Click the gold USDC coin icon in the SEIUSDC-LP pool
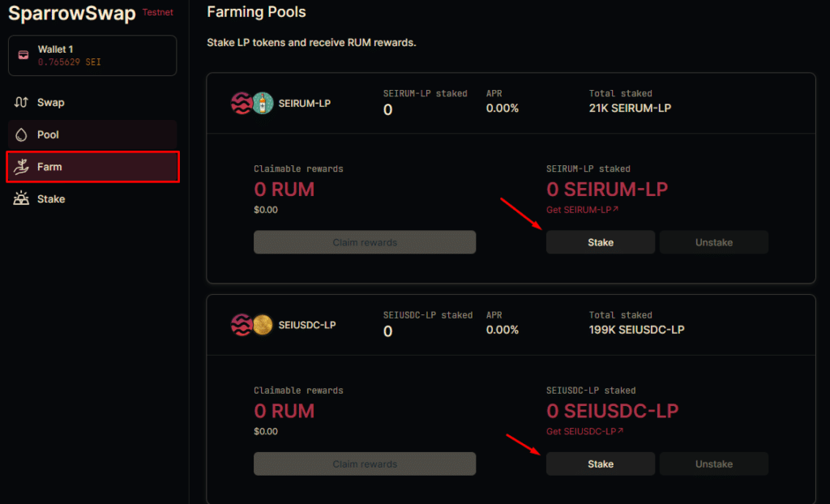 click(x=263, y=325)
